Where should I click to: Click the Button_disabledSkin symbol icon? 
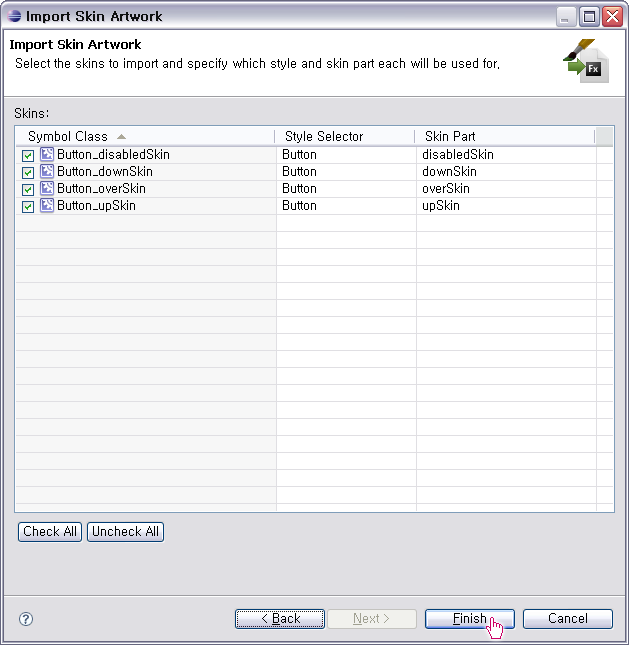click(47, 154)
